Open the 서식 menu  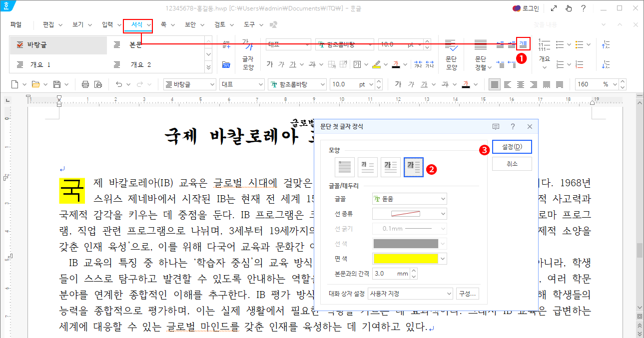[137, 24]
